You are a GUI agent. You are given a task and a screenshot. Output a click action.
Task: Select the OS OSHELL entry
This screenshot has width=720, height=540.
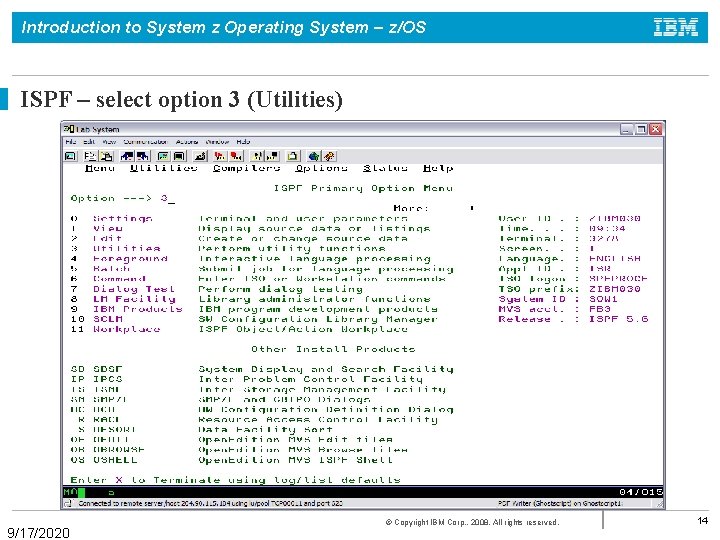point(104,461)
